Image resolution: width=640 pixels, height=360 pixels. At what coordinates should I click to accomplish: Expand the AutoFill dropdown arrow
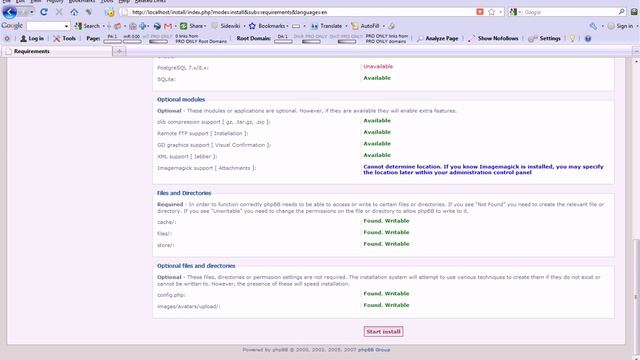[x=384, y=26]
